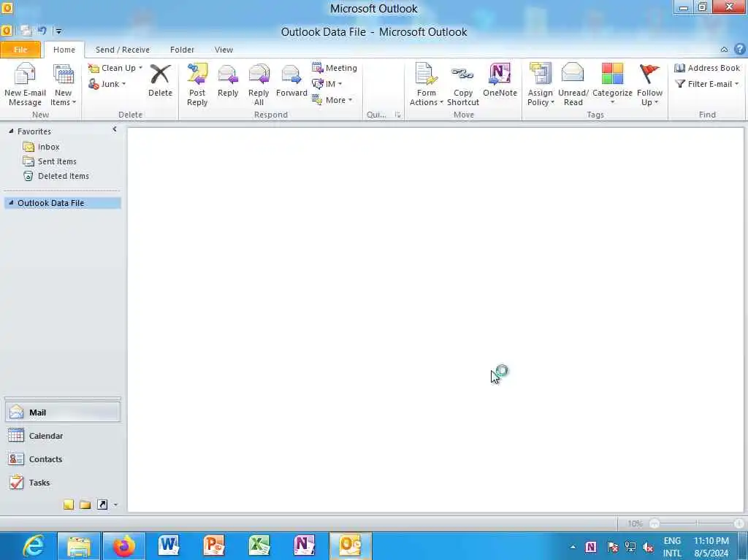Screen dimensions: 748x560
Task: Zoom in with plus button
Action: click(x=739, y=523)
